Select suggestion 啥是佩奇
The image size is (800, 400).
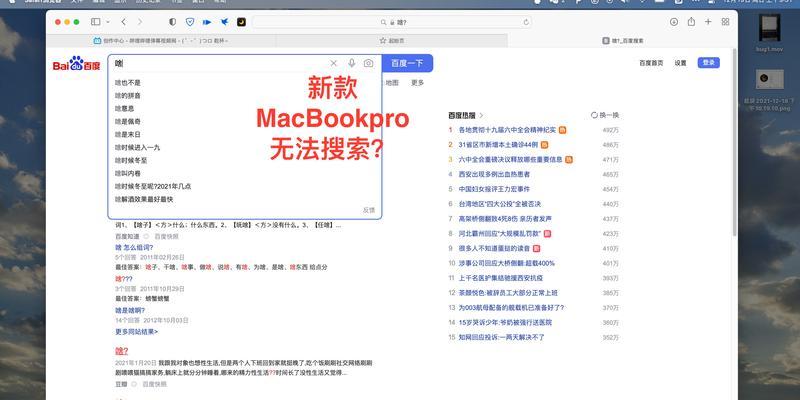point(129,121)
